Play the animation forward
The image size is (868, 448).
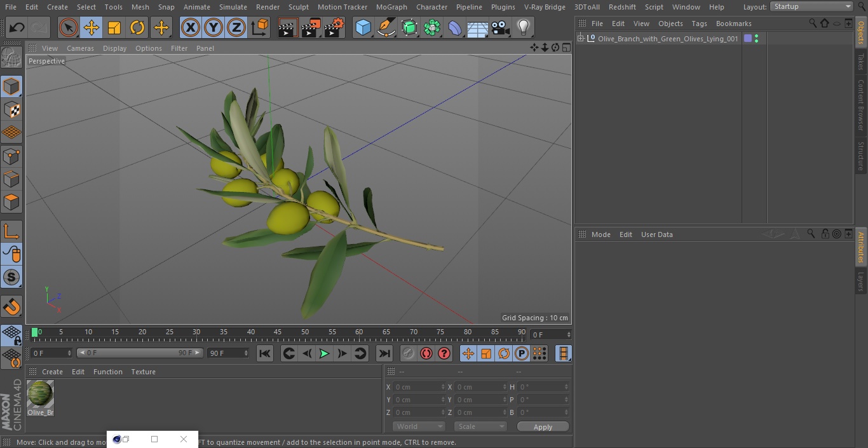[x=324, y=353]
